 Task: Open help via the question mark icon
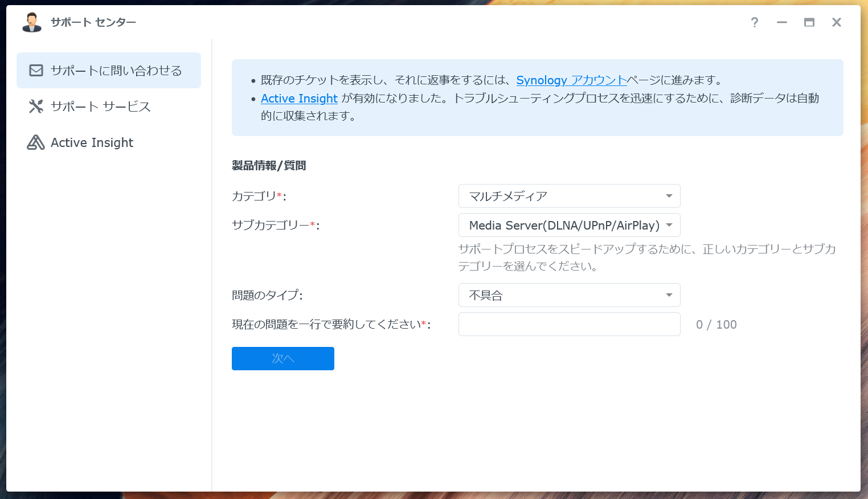(x=754, y=22)
